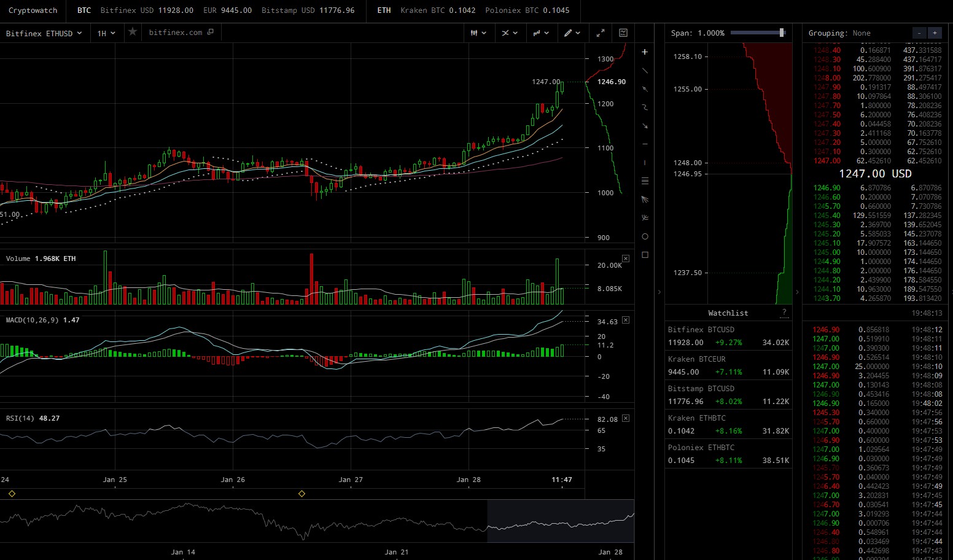Select the trend line drawing tool
This screenshot has width=953, height=560.
pos(645,71)
